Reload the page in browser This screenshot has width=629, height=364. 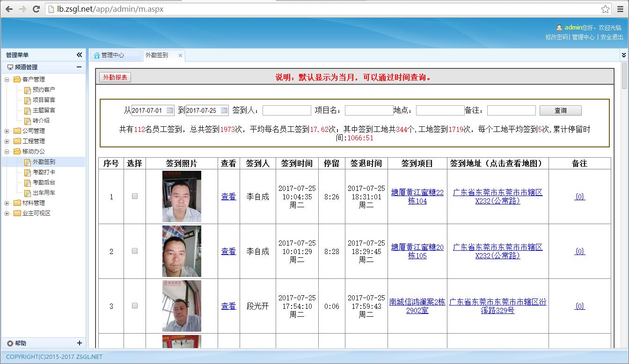tap(36, 9)
